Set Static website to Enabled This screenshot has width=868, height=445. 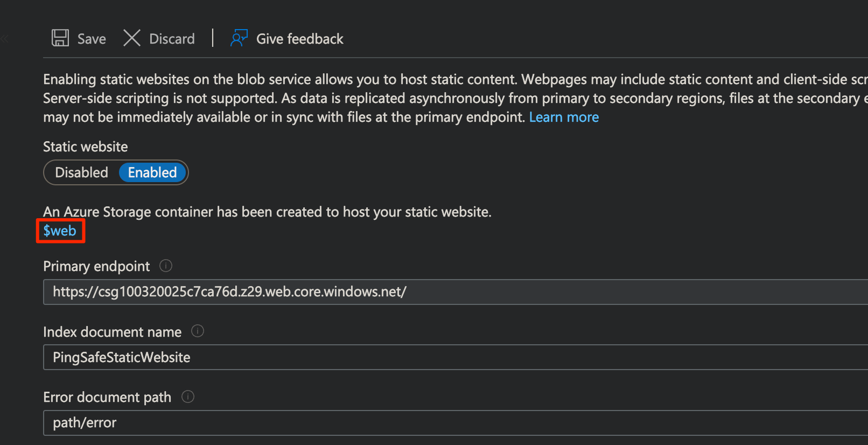pos(152,172)
